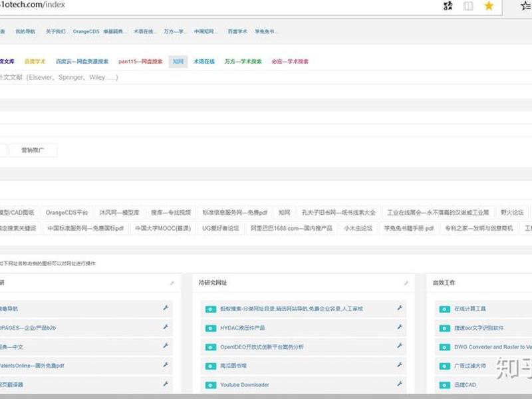Click the edit icon of the leftmost panel header
532x399 pixels.
172,283
